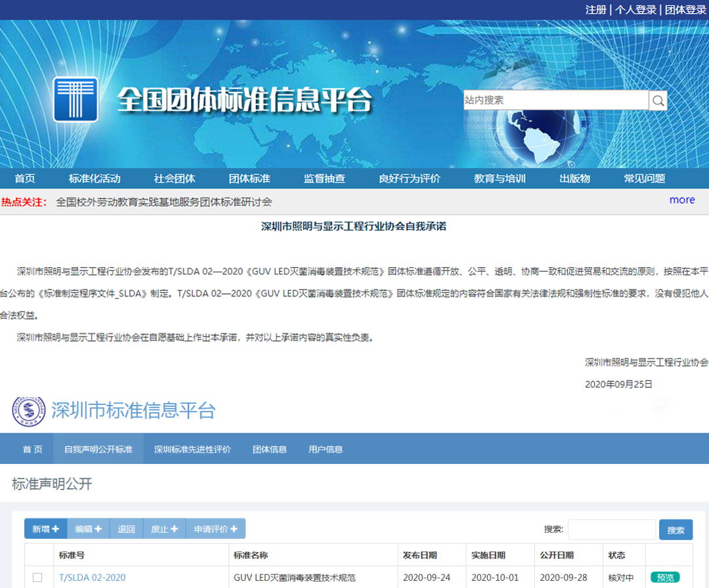Open the 团体标准 navigation menu
709x588 pixels.
click(x=249, y=178)
